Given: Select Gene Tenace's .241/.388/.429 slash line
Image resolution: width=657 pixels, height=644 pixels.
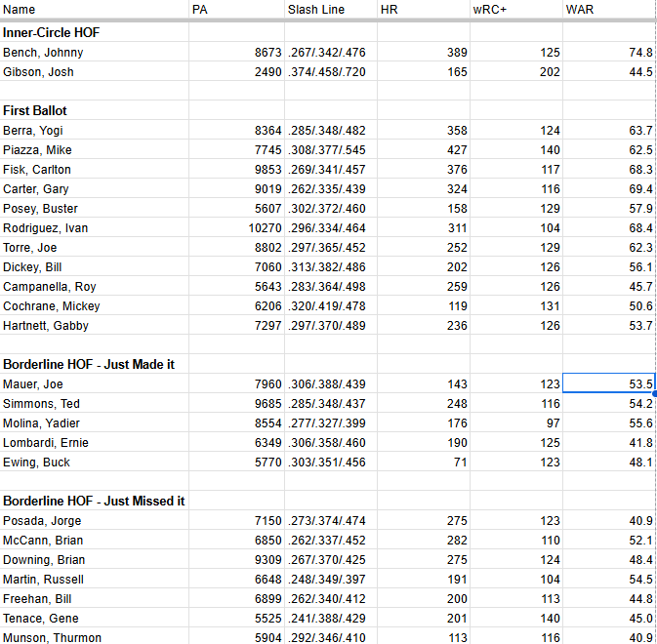Looking at the screenshot, I should pos(331,618).
